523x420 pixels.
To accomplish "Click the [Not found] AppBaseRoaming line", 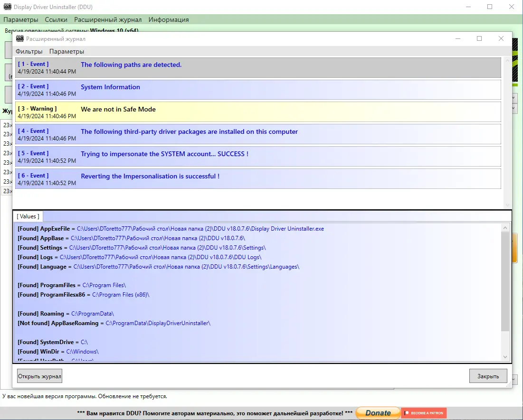I will (114, 323).
